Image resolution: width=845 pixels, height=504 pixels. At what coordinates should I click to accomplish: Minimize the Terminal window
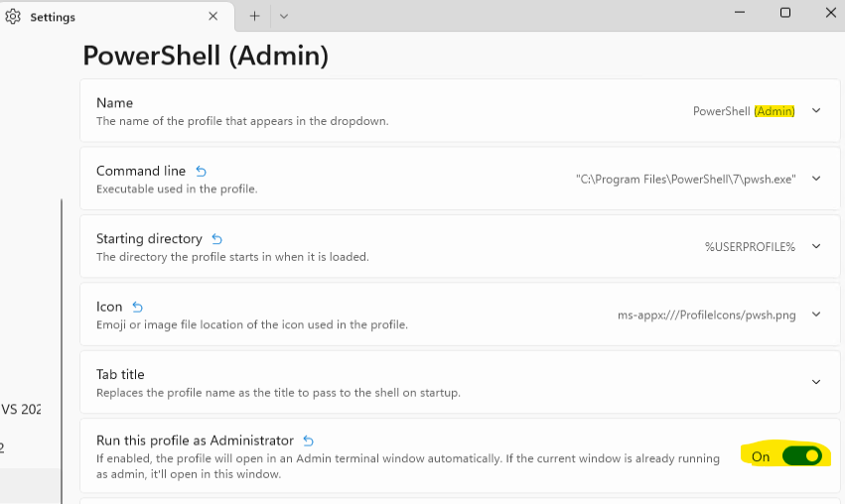click(x=740, y=12)
